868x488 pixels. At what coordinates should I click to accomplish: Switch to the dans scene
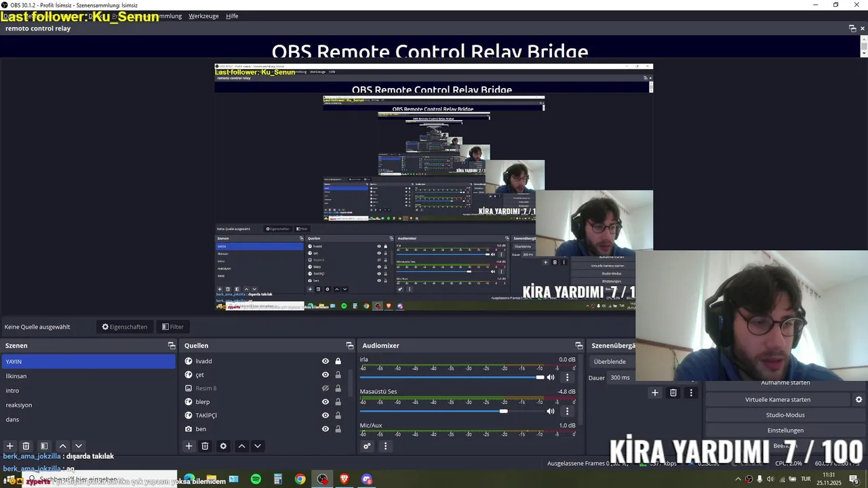click(x=88, y=420)
